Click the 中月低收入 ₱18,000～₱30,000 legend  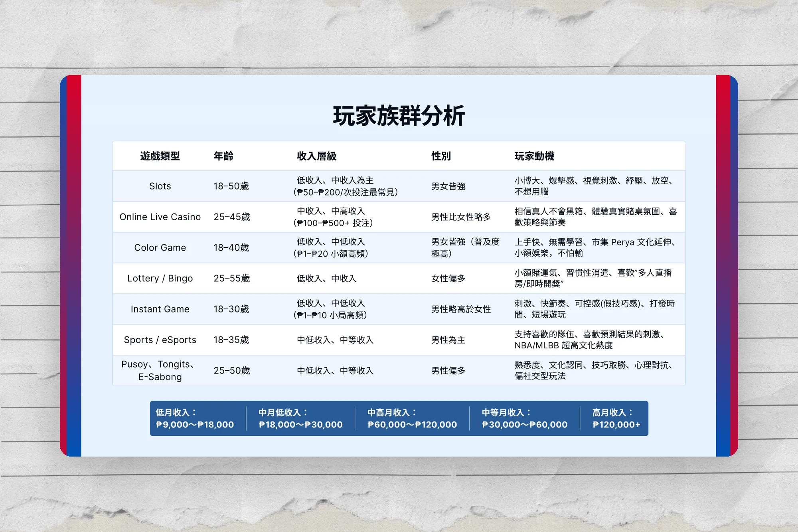tap(300, 419)
